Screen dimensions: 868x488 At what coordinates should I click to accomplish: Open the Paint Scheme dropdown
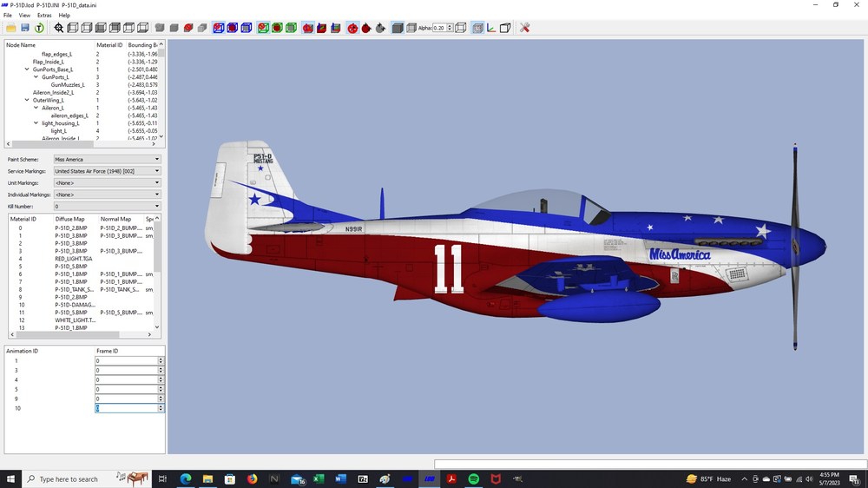(x=107, y=159)
